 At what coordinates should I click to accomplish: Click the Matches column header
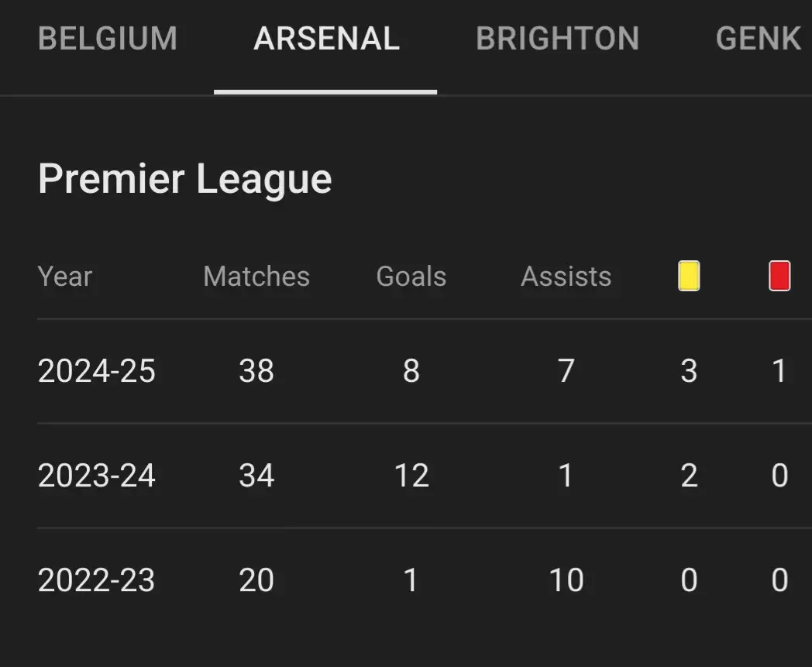click(256, 277)
